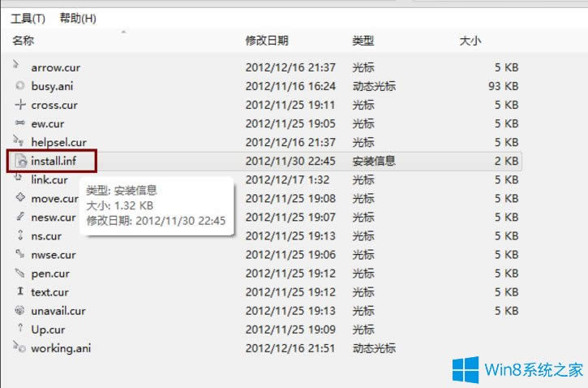Image resolution: width=588 pixels, height=388 pixels.
Task: Select the ns.cur file name
Action: [47, 236]
